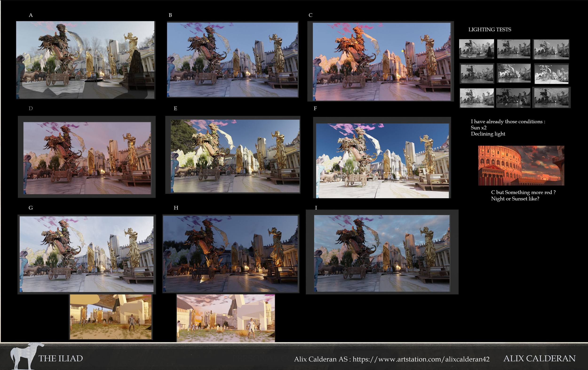Click the top-left grayscale lighting test thumbnail

click(x=476, y=49)
